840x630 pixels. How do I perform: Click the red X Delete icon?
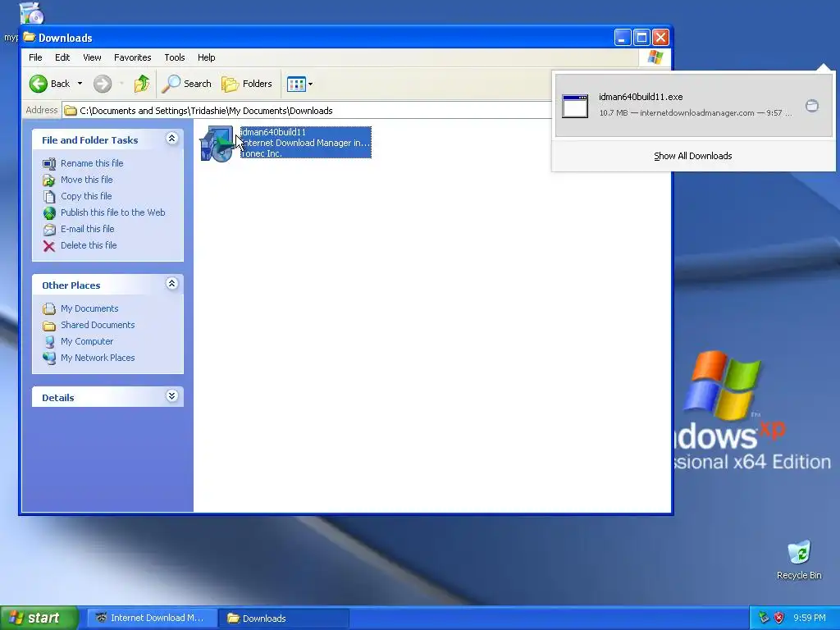(49, 246)
